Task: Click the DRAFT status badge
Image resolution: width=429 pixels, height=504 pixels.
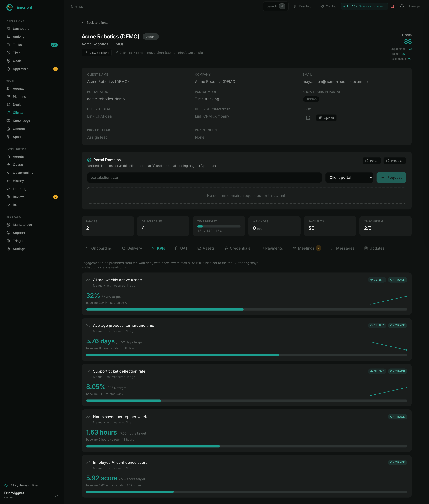Action: click(x=151, y=36)
